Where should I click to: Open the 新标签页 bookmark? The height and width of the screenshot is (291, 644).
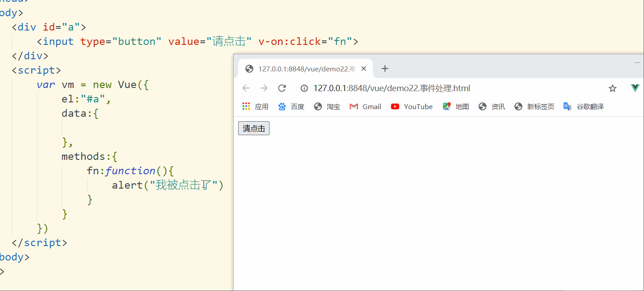(534, 106)
